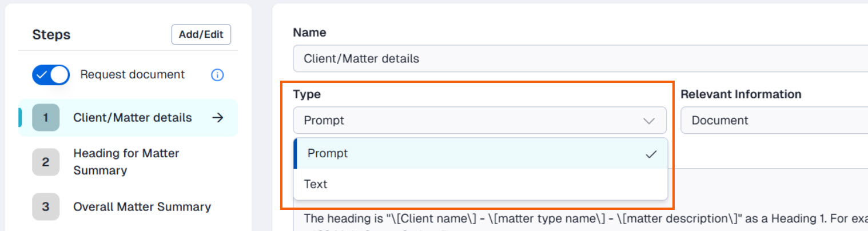Image resolution: width=868 pixels, height=231 pixels.
Task: Click the step number 1 badge
Action: (46, 118)
